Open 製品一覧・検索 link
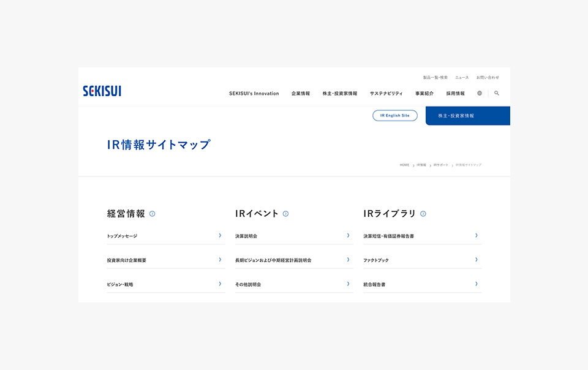The height and width of the screenshot is (370, 588). tap(435, 78)
